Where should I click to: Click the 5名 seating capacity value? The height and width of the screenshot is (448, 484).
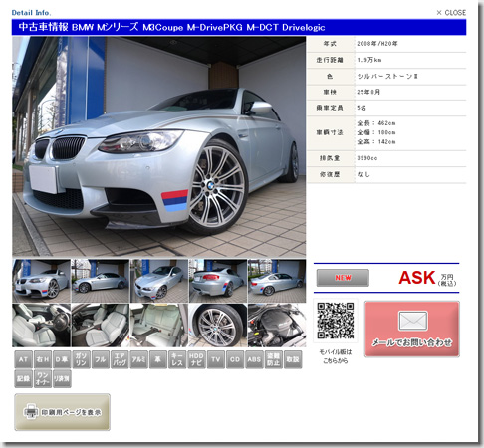[x=362, y=108]
